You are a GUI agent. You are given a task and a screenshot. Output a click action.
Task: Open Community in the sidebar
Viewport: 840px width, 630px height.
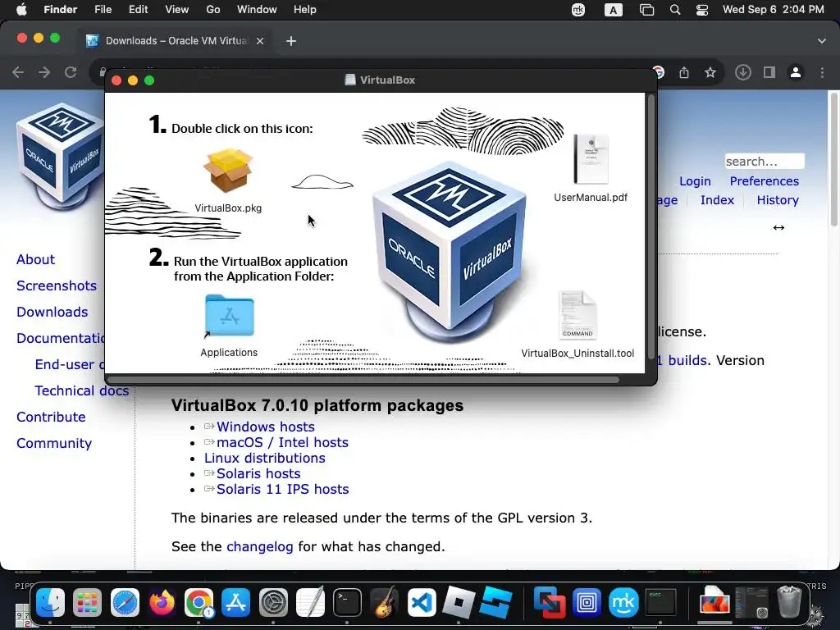point(54,443)
